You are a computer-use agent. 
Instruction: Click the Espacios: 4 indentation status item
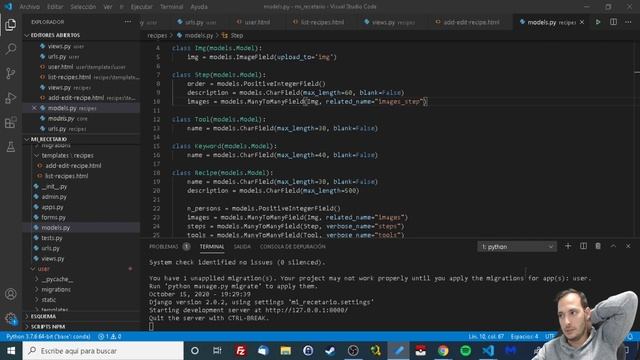click(x=524, y=336)
